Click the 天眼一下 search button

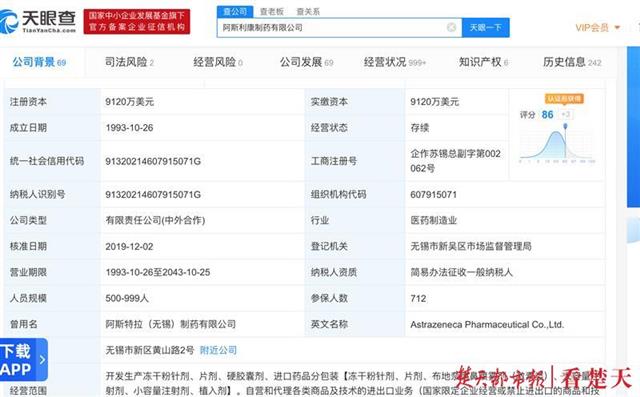click(485, 27)
